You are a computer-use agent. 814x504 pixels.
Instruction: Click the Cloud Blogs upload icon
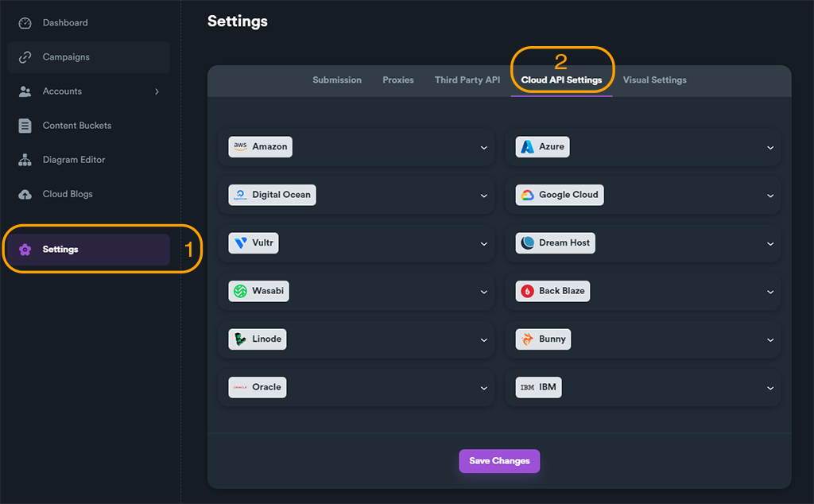pyautogui.click(x=25, y=194)
